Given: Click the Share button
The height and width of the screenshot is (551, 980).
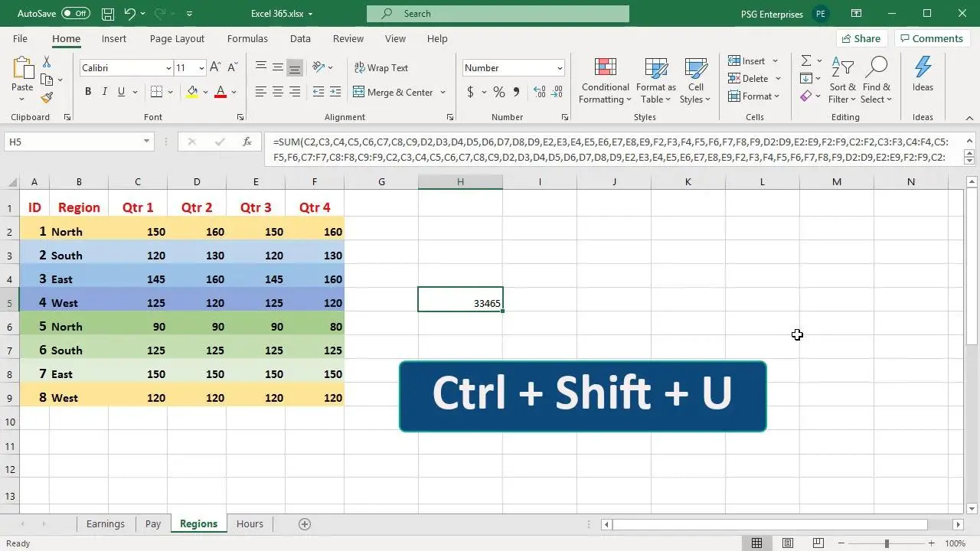Looking at the screenshot, I should (860, 38).
